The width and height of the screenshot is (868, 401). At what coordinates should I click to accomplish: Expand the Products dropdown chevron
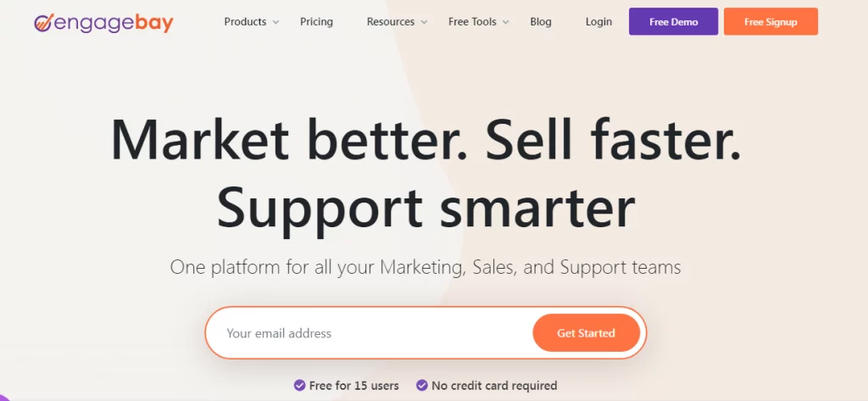click(x=276, y=23)
